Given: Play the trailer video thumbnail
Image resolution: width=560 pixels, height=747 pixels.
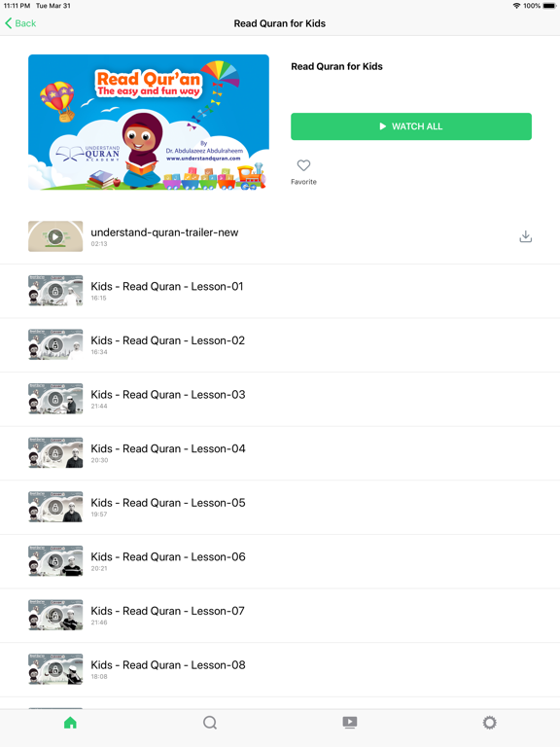Looking at the screenshot, I should pos(55,236).
